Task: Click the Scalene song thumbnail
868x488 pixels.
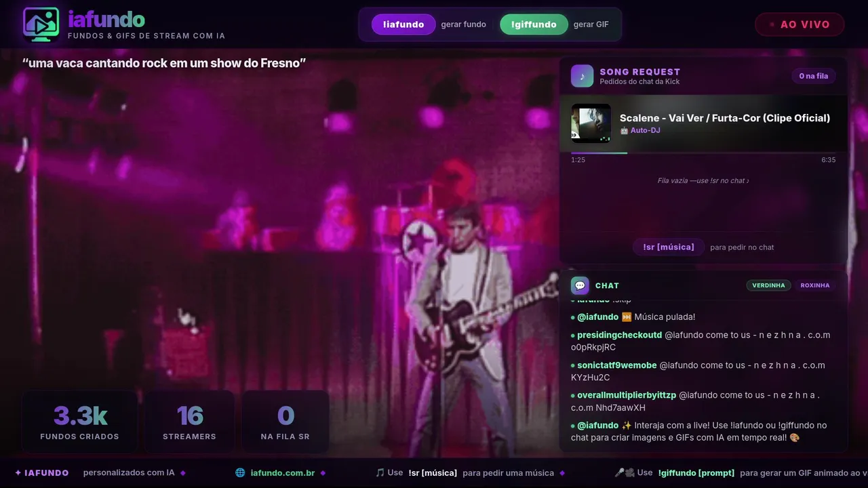Action: pos(591,123)
